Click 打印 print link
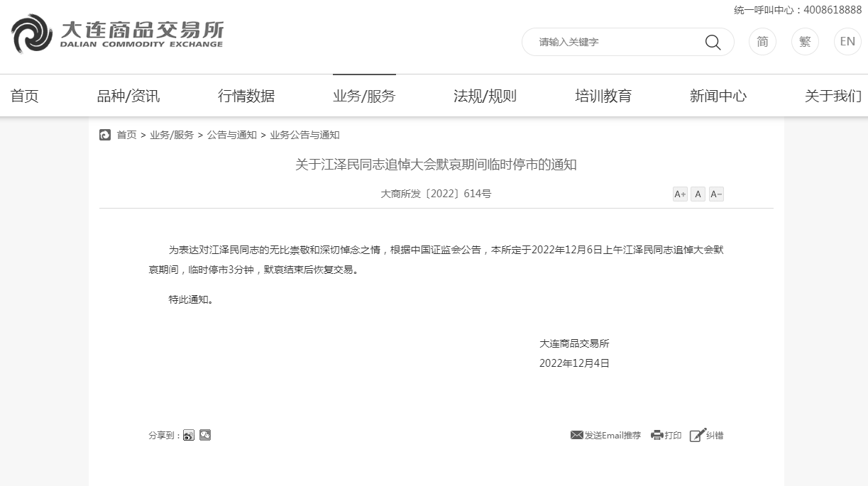868x486 pixels. tap(673, 436)
